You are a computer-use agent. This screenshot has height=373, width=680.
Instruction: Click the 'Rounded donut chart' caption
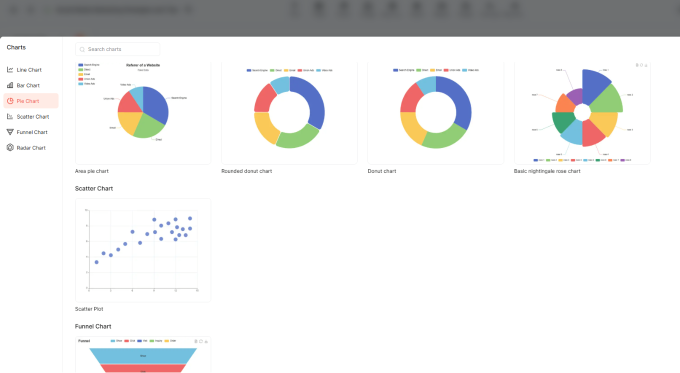pos(247,171)
